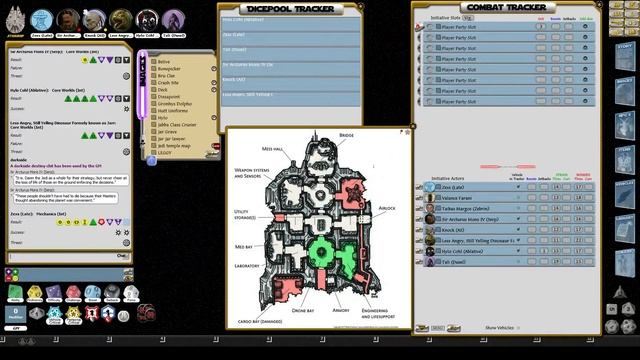Image resolution: width=640 pixels, height=360 pixels.
Task: Select the Less Angry dinosaur portrait
Action: click(121, 20)
